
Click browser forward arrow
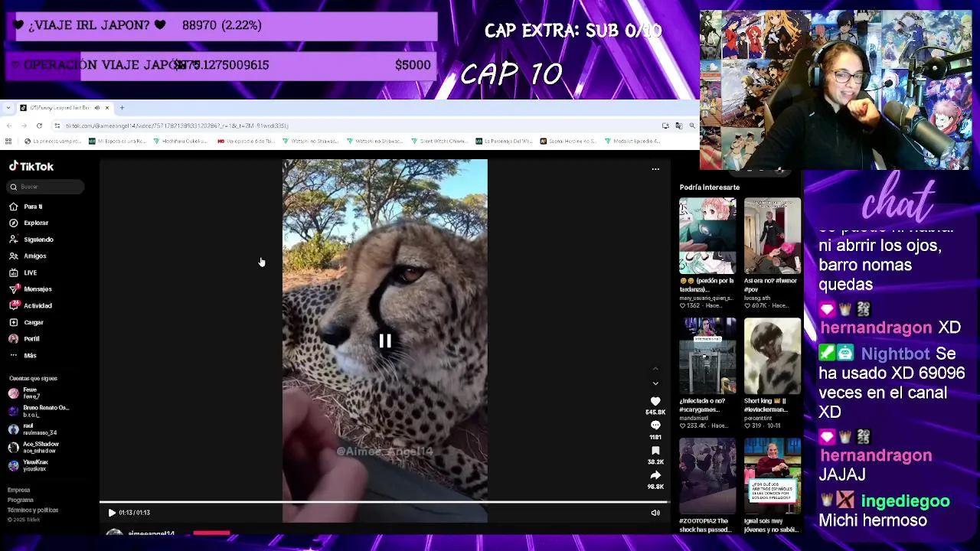(x=24, y=126)
